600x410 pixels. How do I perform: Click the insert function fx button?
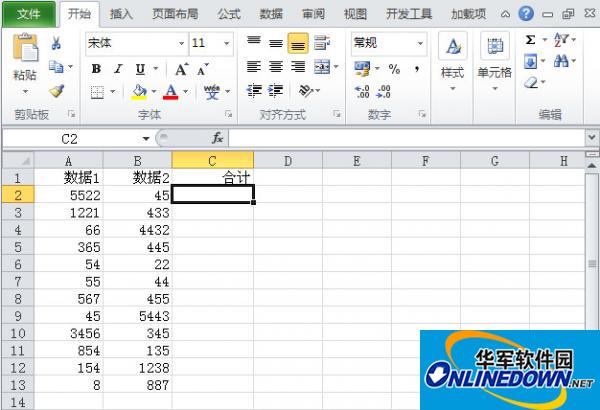coord(217,138)
